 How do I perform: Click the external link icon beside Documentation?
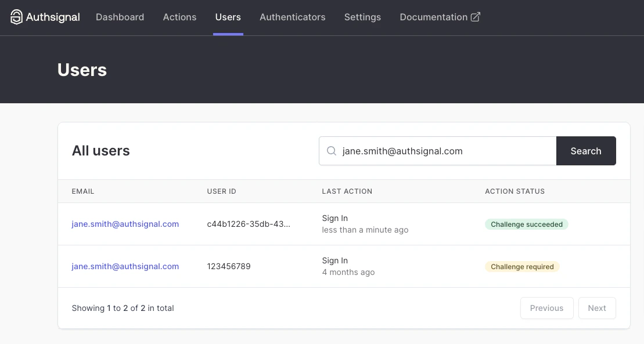[x=476, y=17]
